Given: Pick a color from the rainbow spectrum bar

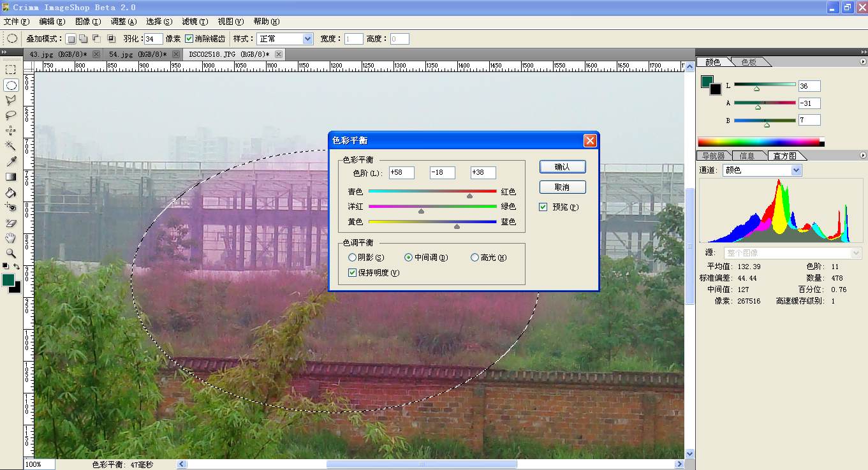Looking at the screenshot, I should tap(761, 142).
